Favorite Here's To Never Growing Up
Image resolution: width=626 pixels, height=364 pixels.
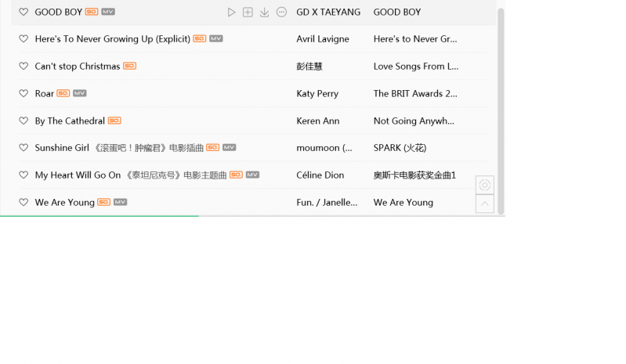click(x=24, y=38)
